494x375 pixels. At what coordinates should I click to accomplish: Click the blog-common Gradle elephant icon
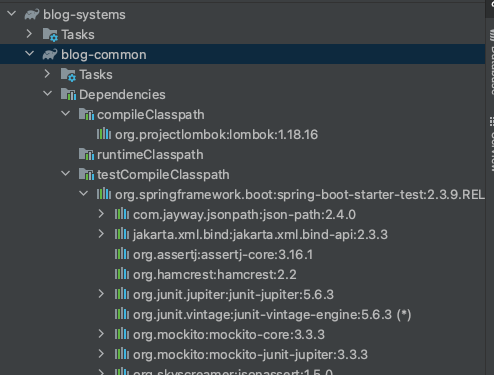click(50, 54)
